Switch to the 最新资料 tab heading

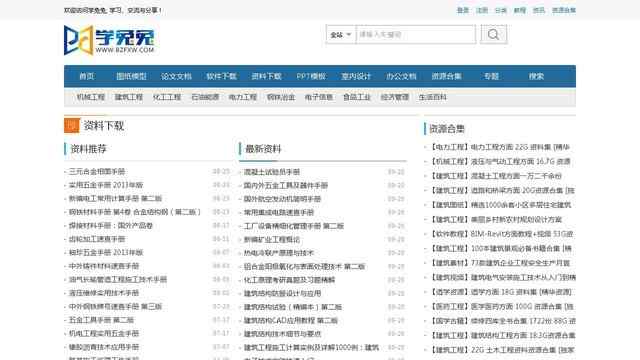[263, 149]
